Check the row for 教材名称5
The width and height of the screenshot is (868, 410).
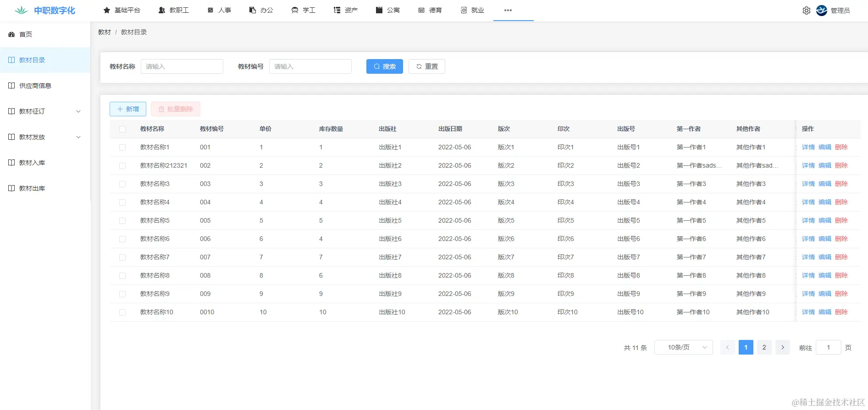pos(122,221)
